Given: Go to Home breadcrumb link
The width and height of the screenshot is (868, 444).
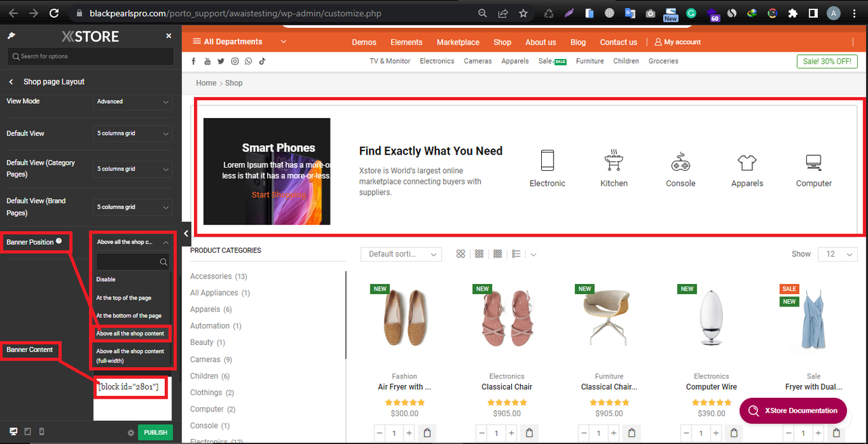Looking at the screenshot, I should tap(206, 83).
